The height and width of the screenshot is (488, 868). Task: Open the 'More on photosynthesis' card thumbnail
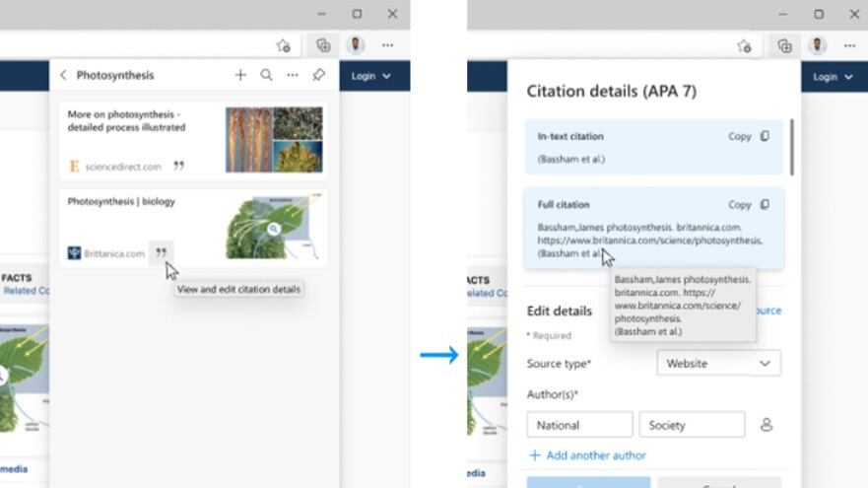(x=272, y=139)
